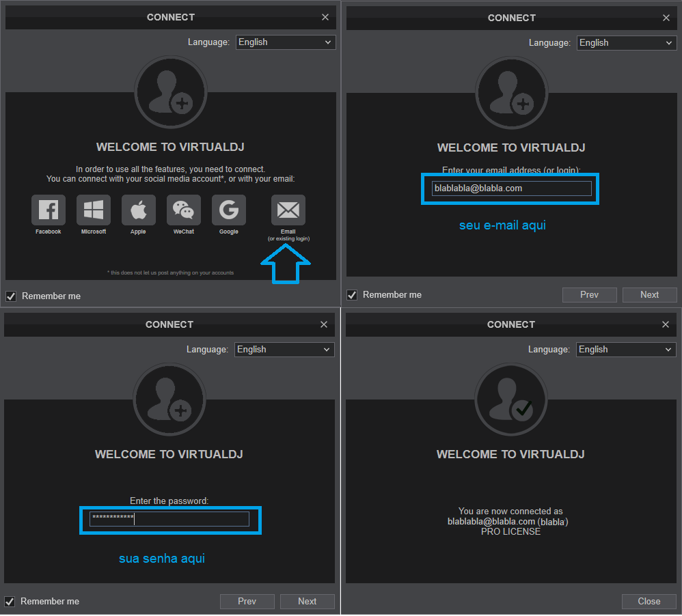Connect using the Apple icon
Image resolution: width=682 pixels, height=616 pixels.
pyautogui.click(x=138, y=210)
